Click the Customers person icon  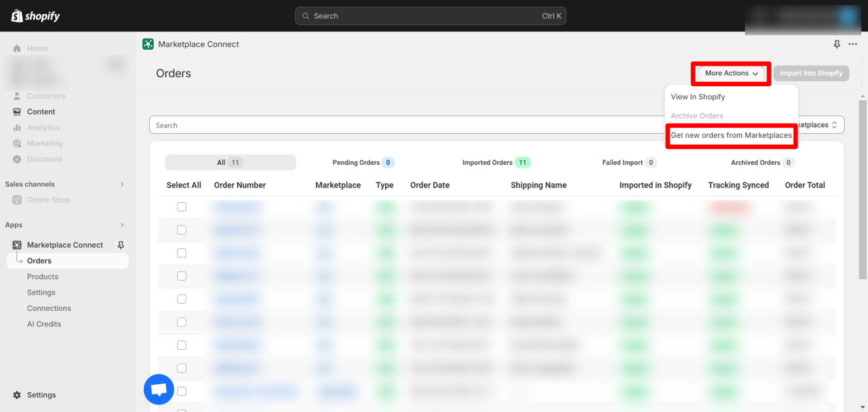[x=17, y=96]
